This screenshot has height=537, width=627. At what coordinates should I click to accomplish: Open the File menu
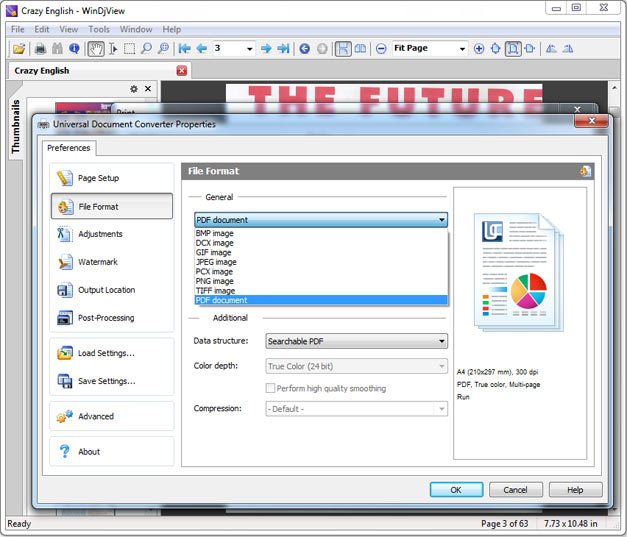18,29
